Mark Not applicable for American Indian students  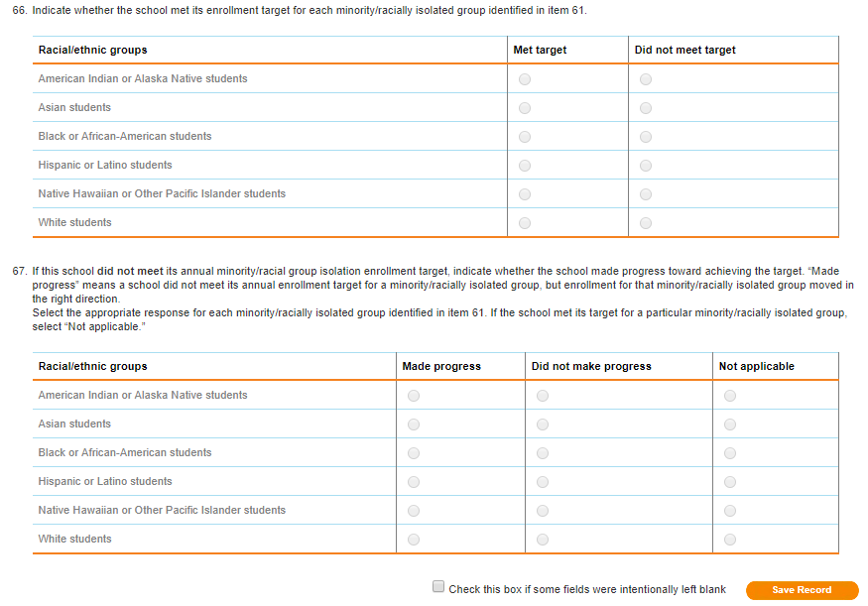click(730, 396)
